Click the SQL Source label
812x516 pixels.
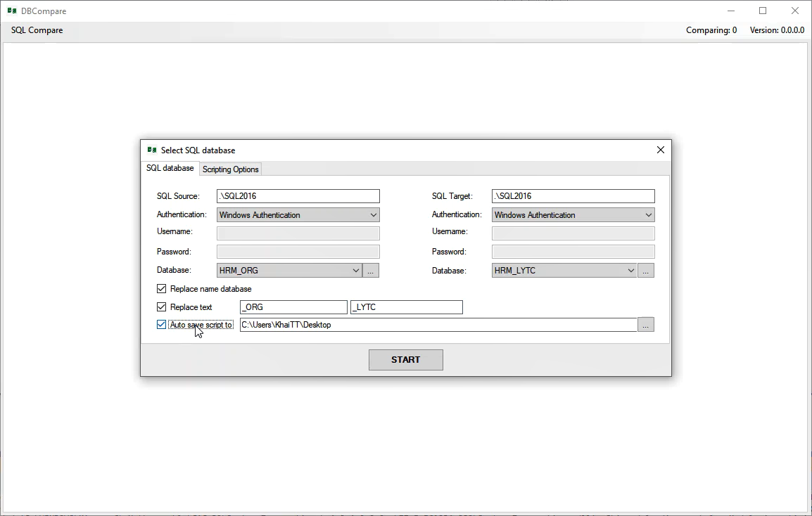pos(178,196)
